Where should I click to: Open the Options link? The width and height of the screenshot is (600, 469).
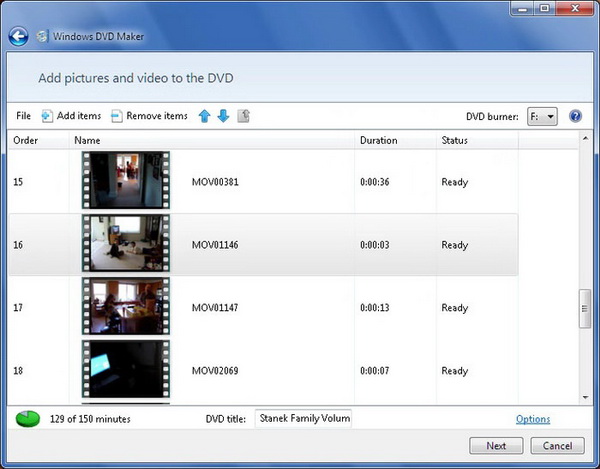(x=533, y=419)
